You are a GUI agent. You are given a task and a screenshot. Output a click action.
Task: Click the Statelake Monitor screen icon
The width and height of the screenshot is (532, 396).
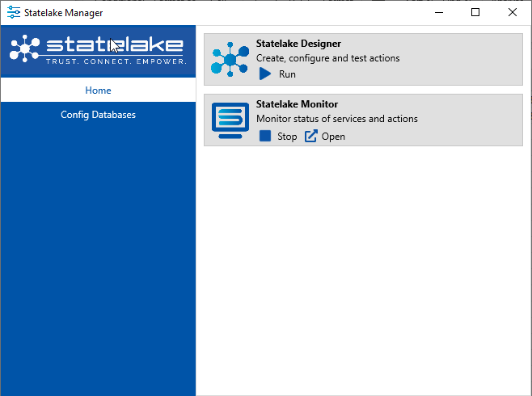[230, 120]
